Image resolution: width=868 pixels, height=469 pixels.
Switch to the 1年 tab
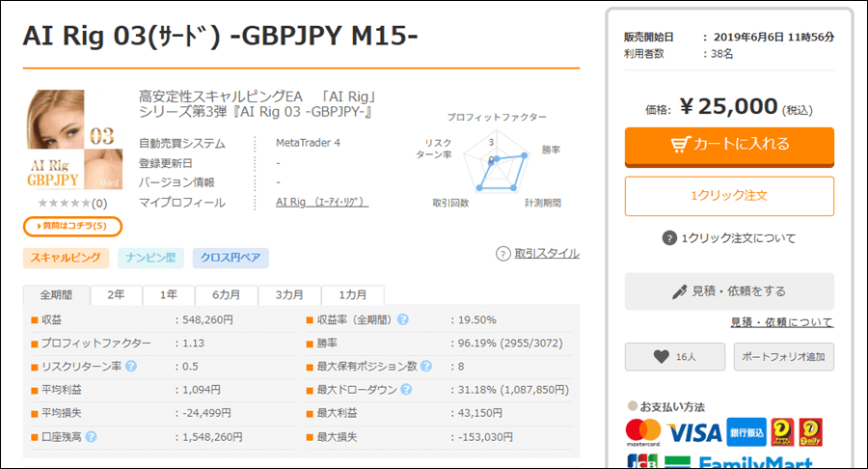pos(168,295)
